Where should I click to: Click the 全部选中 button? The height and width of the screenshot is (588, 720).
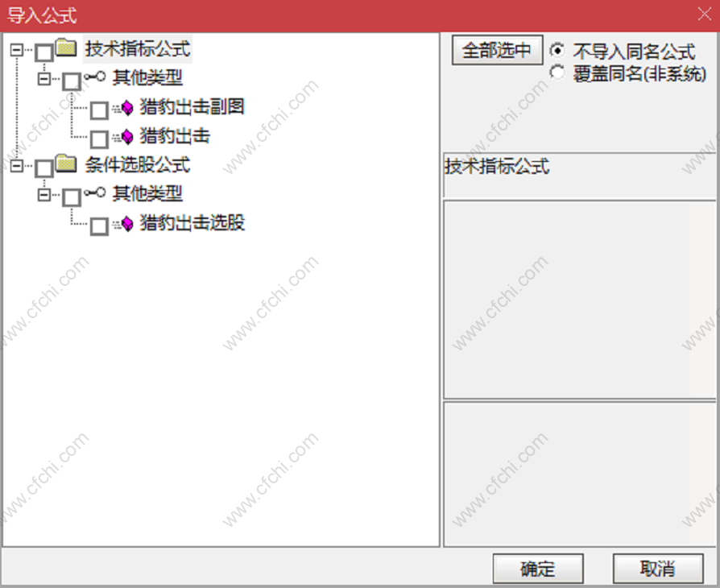tap(497, 50)
